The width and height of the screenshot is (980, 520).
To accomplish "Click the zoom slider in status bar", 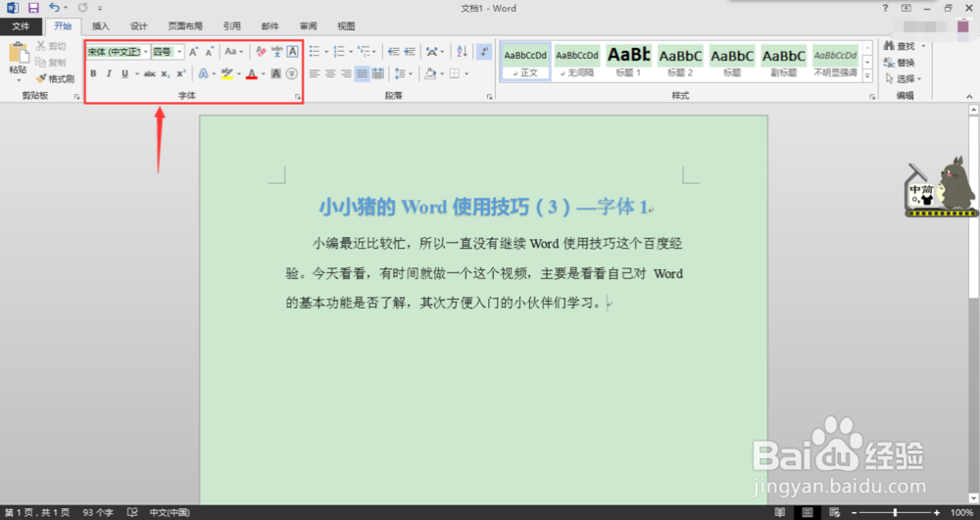I will [x=895, y=512].
